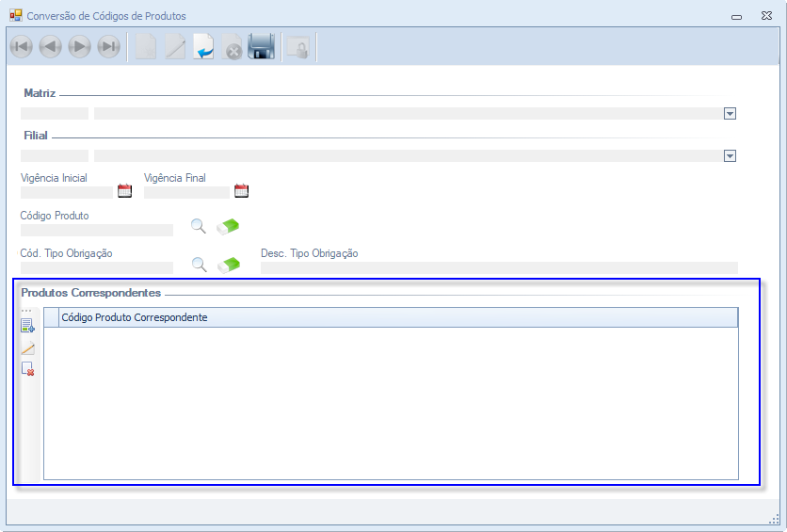Click the window resize grip icon
This screenshot has height=532, width=787.
pos(774,519)
